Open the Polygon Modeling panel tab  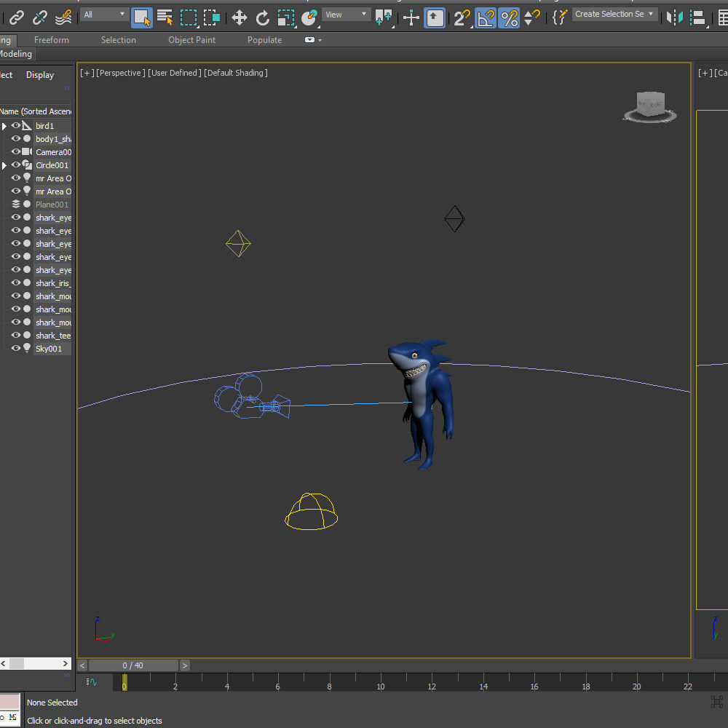(17, 54)
